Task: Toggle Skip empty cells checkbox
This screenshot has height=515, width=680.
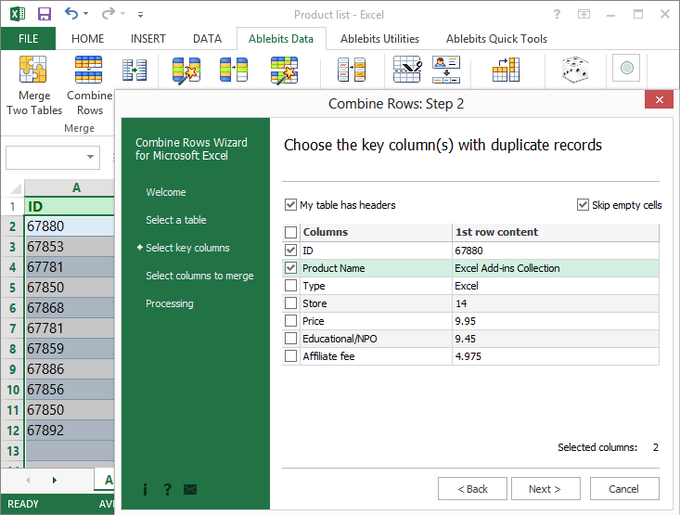Action: (583, 205)
